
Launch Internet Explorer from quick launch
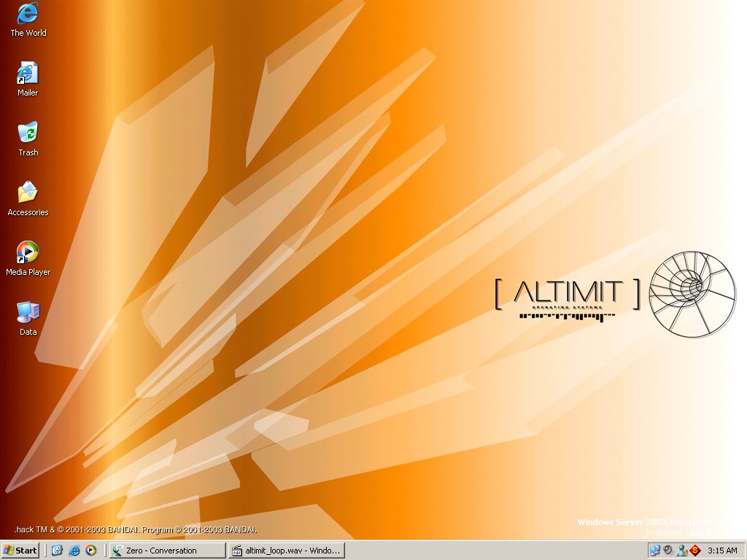[74, 551]
